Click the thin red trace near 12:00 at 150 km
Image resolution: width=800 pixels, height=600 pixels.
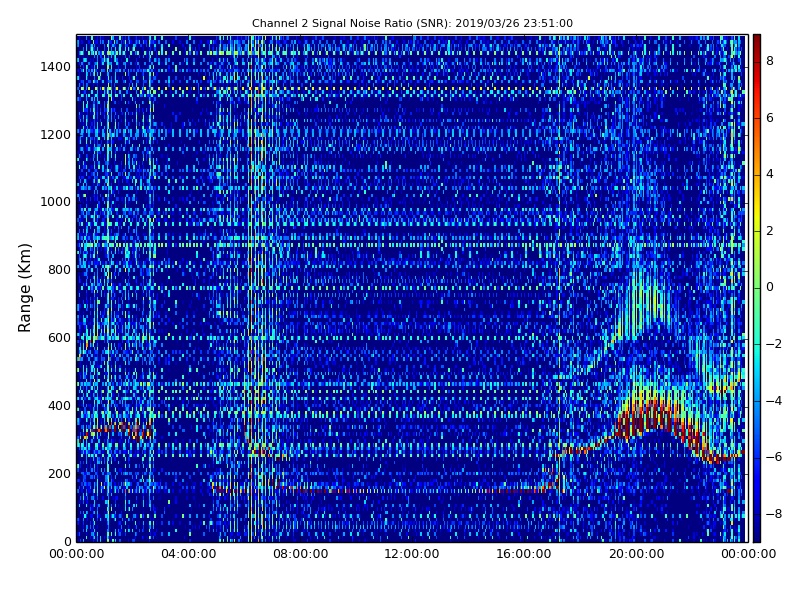(412, 491)
